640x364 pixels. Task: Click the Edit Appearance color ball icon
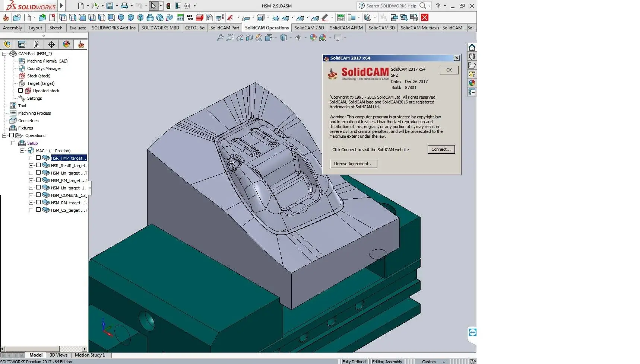click(313, 38)
